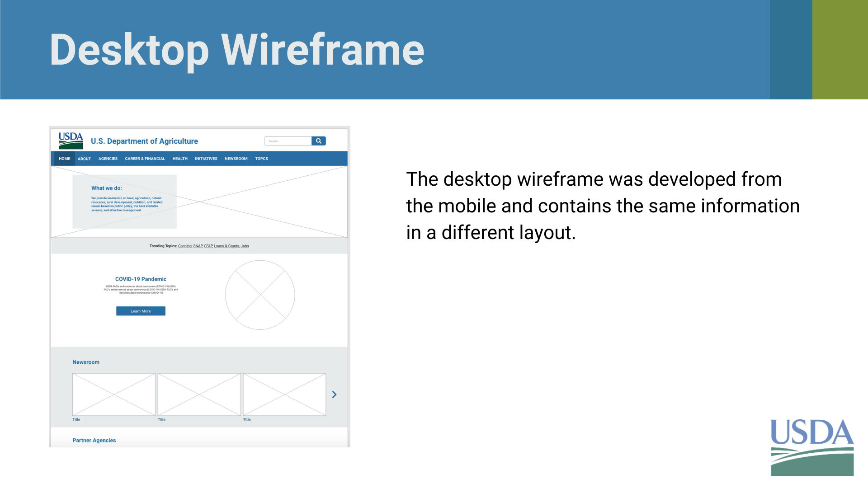Select the first Newsroom thumbnail placeholder
The width and height of the screenshot is (868, 488).
pyautogui.click(x=114, y=394)
